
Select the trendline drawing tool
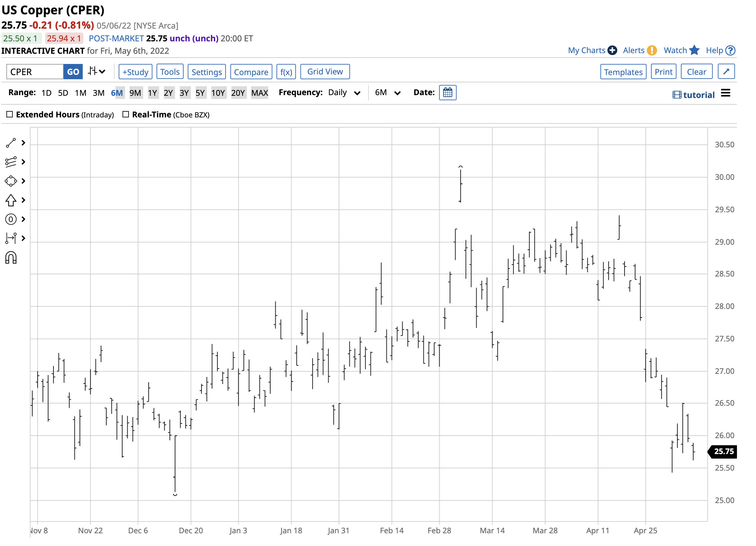[11, 143]
